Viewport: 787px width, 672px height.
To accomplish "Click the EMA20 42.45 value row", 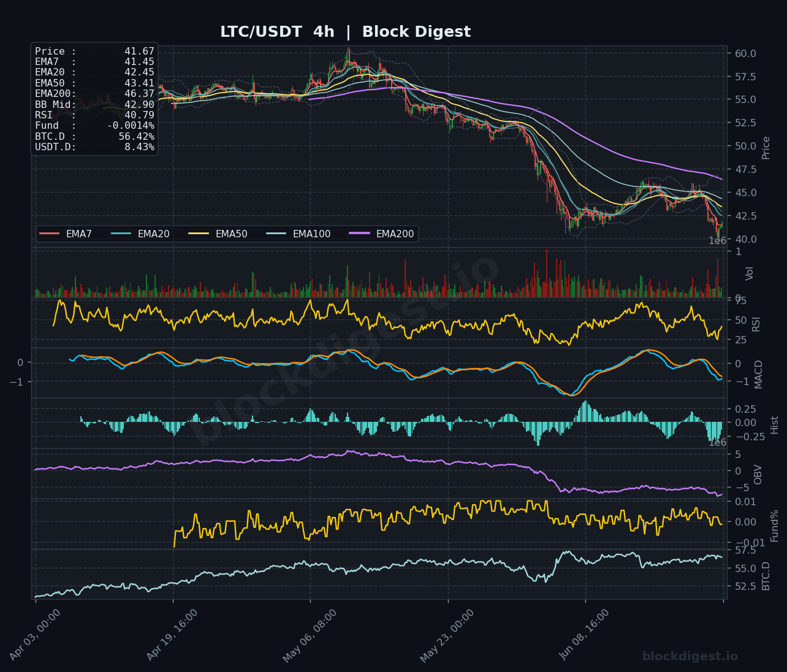I will (x=94, y=72).
